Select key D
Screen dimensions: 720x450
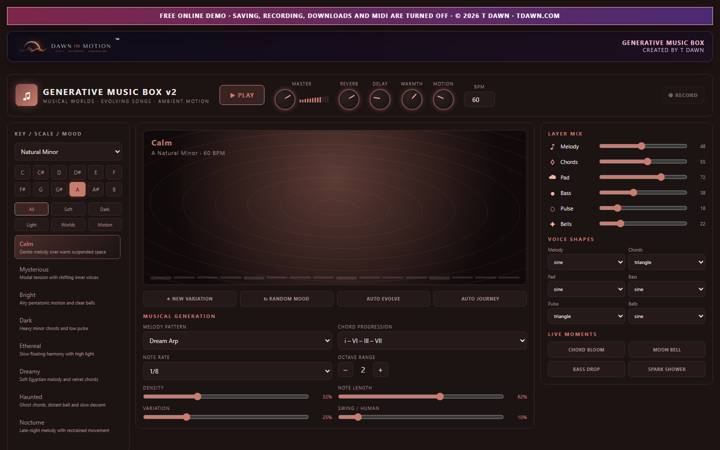pyautogui.click(x=59, y=173)
